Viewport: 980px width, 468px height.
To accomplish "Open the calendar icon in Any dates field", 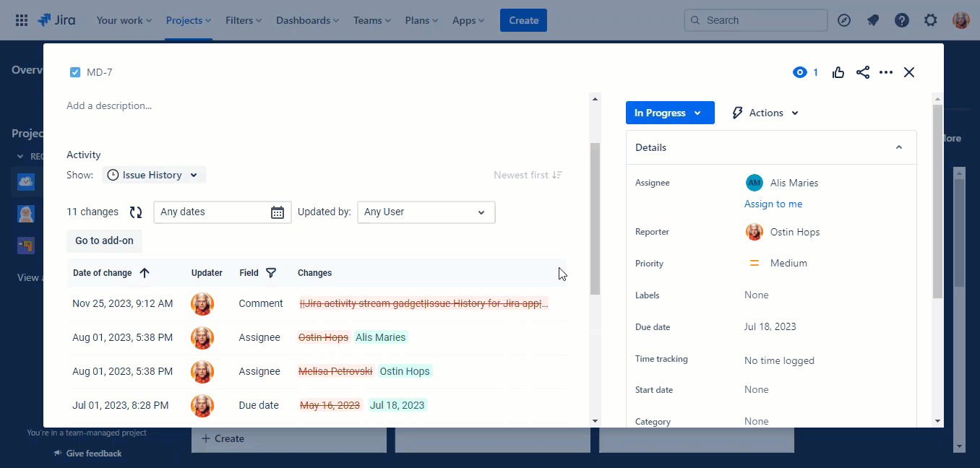I will click(x=278, y=212).
